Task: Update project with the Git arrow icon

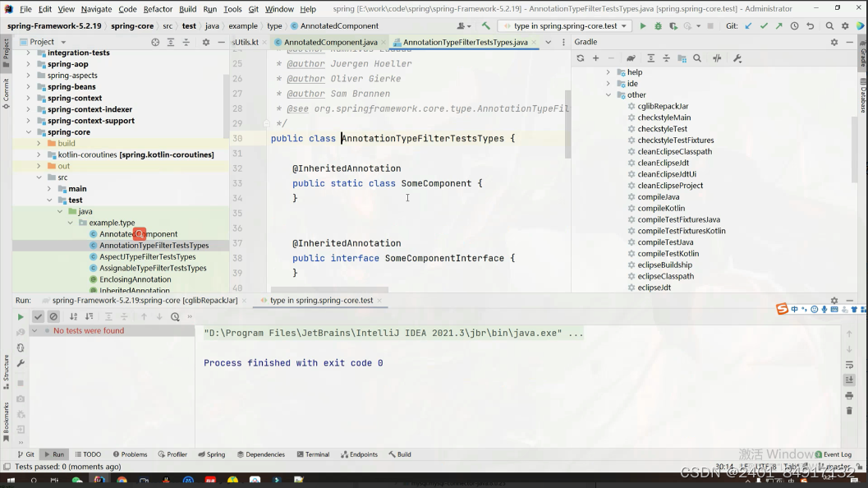Action: (748, 26)
